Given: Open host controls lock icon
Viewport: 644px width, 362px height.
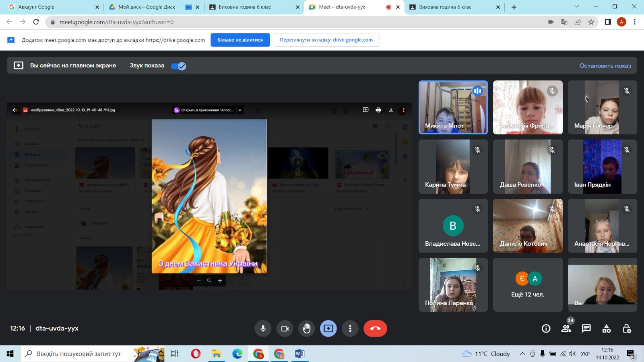Looking at the screenshot, I should click(627, 329).
